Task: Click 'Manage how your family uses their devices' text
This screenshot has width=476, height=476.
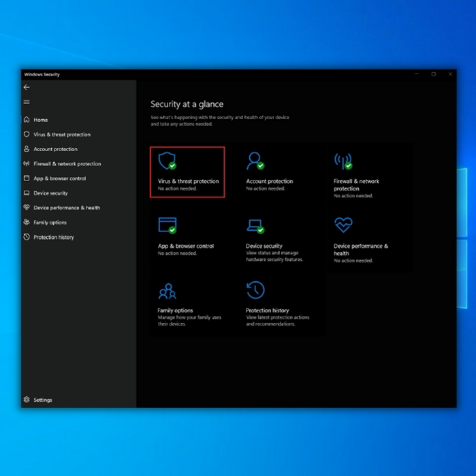Action: coord(189,321)
